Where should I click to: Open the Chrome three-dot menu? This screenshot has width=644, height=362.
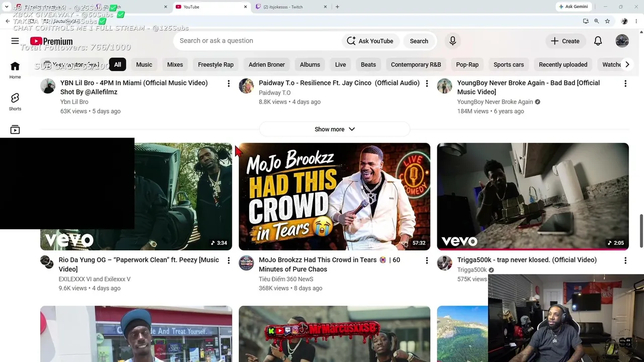coord(636,21)
